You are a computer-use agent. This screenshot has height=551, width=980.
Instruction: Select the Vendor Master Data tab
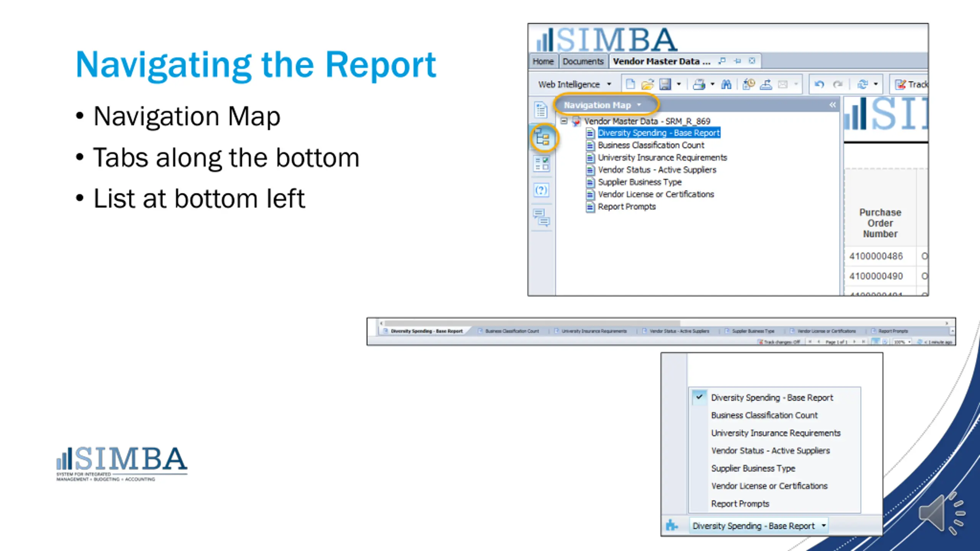(661, 61)
